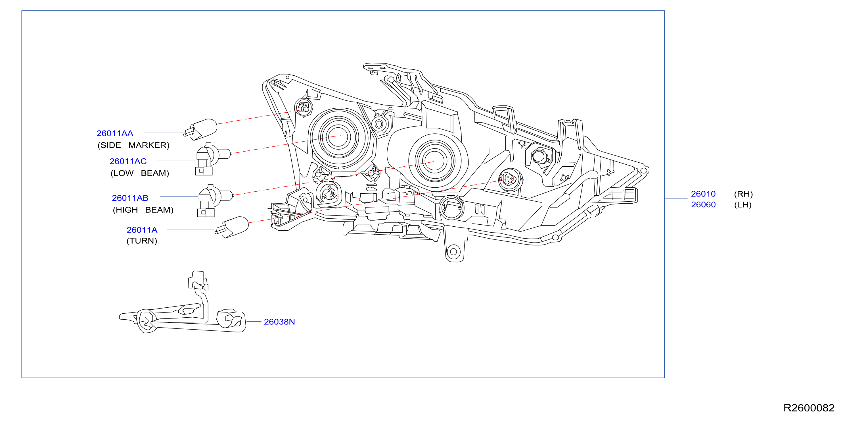Click the SIDE MARKER label text
Viewport: 868px width, 422px height.
click(x=133, y=145)
